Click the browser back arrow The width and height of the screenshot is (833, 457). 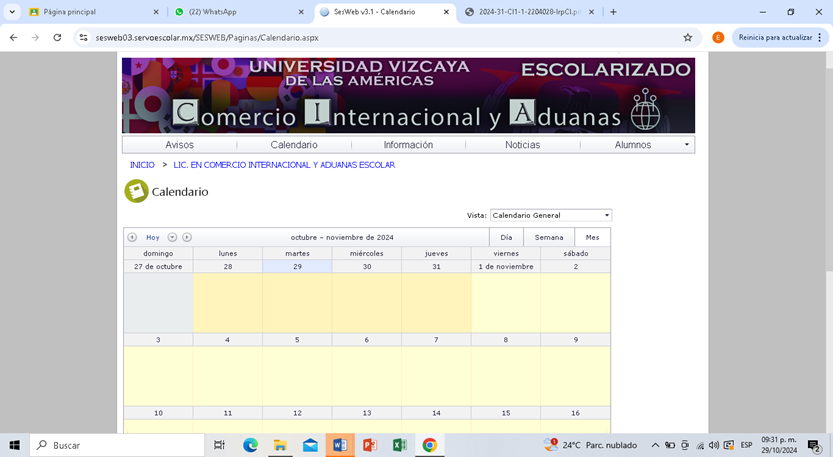(x=14, y=37)
